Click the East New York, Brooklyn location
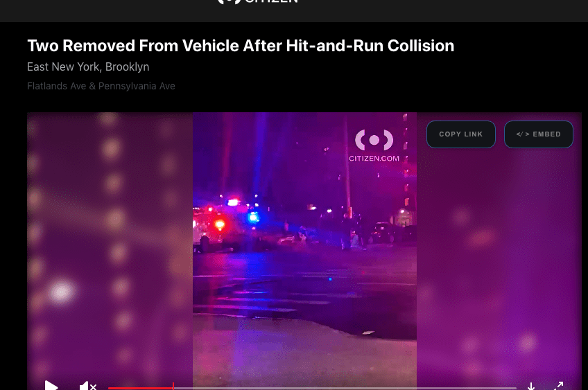 click(x=88, y=67)
